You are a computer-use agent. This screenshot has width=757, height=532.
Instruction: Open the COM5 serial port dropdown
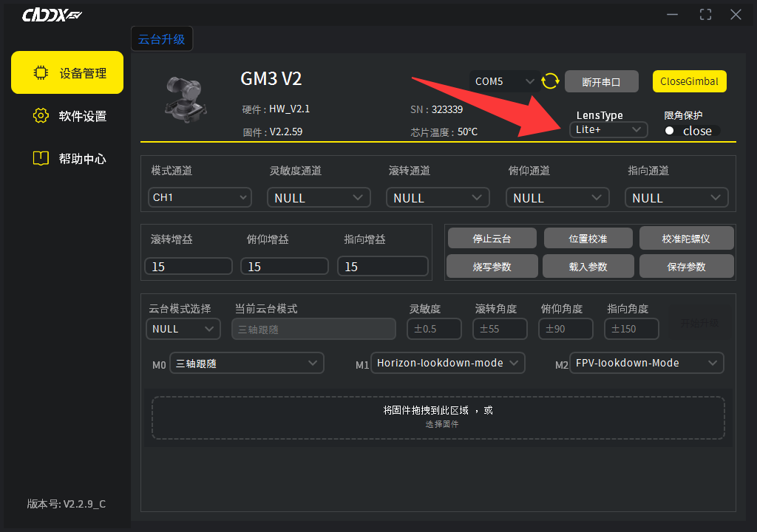(x=503, y=81)
